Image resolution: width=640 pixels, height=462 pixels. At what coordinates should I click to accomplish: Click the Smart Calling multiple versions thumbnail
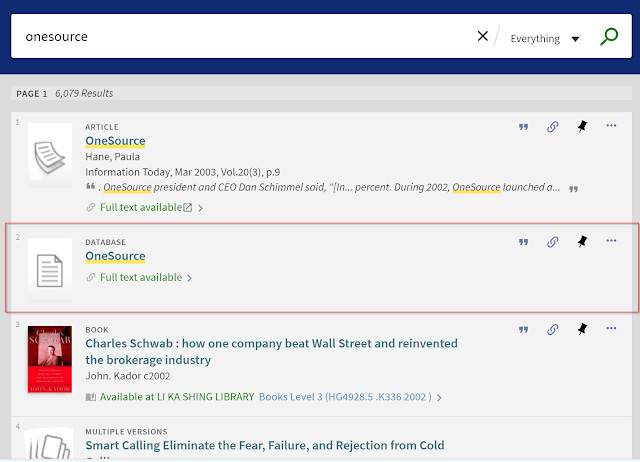tap(49, 444)
